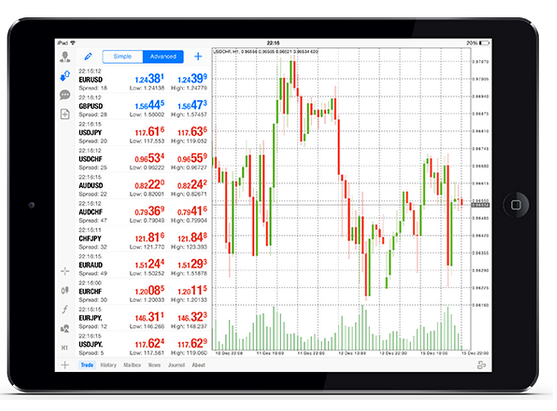Add a symbol with the blue plus icon
This screenshot has height=411, width=557.
point(198,56)
